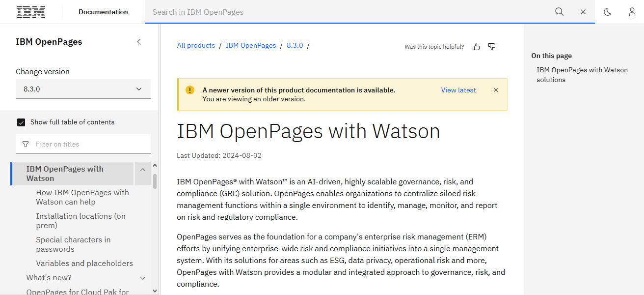The height and width of the screenshot is (295, 644).
Task: Clear the search with the X icon
Action: [x=583, y=11]
